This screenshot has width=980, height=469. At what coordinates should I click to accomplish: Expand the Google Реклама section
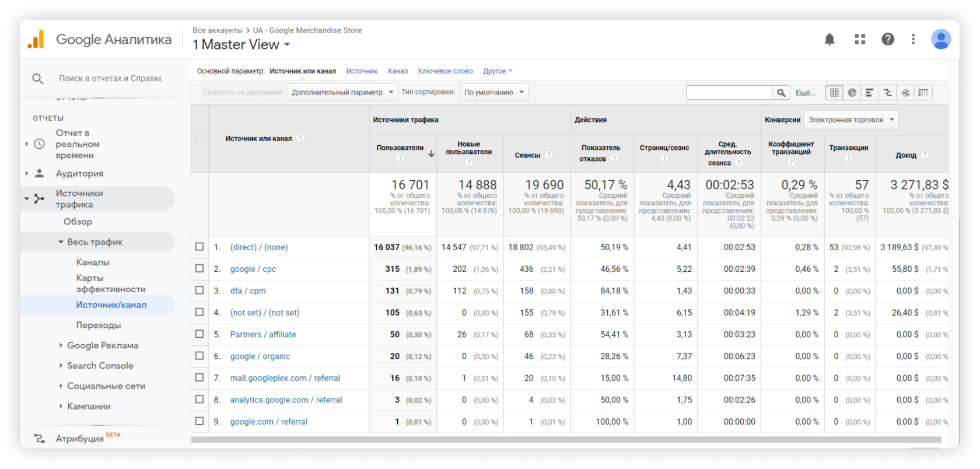(x=61, y=345)
